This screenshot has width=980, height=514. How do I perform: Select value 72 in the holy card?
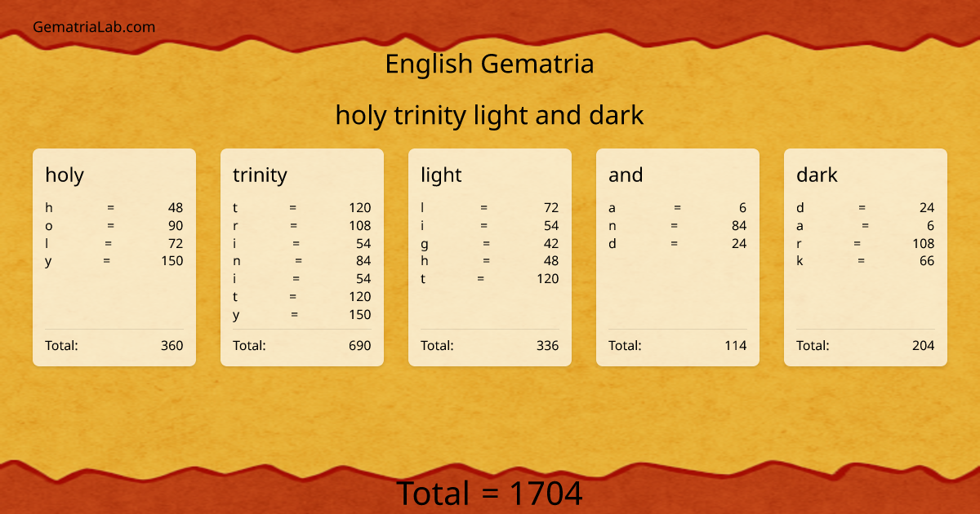tap(176, 243)
